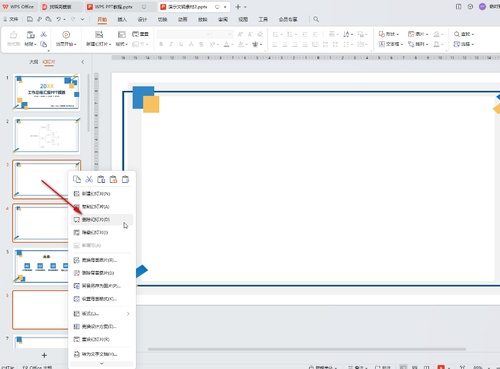Open the shapes dropdown in ribbon
Viewport: 500px width, 369px height.
pos(389,34)
